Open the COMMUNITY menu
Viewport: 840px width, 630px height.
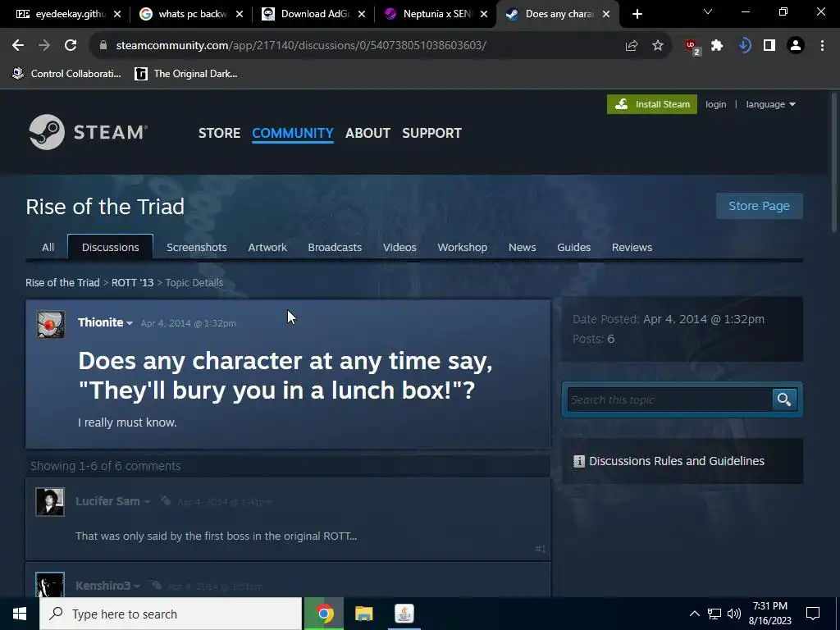pos(293,133)
